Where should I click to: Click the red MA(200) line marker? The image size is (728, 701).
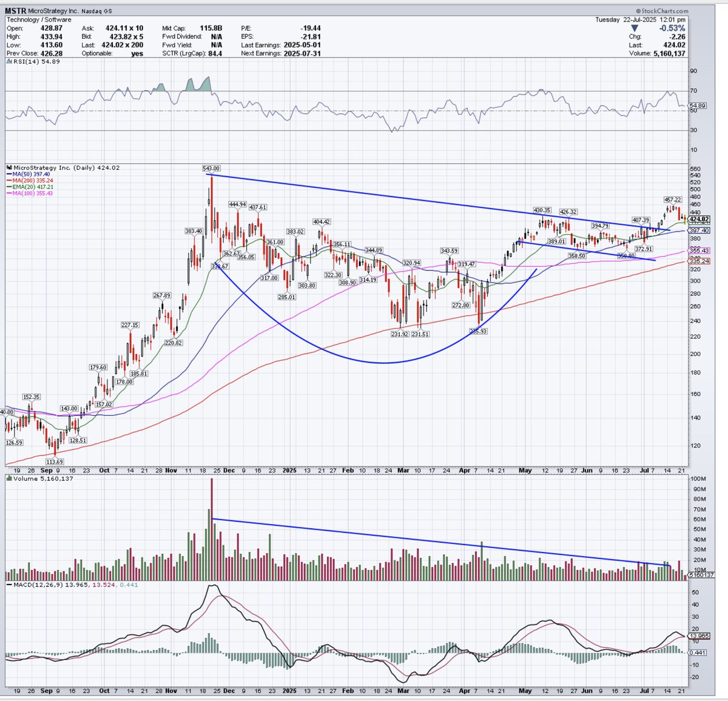[8, 181]
